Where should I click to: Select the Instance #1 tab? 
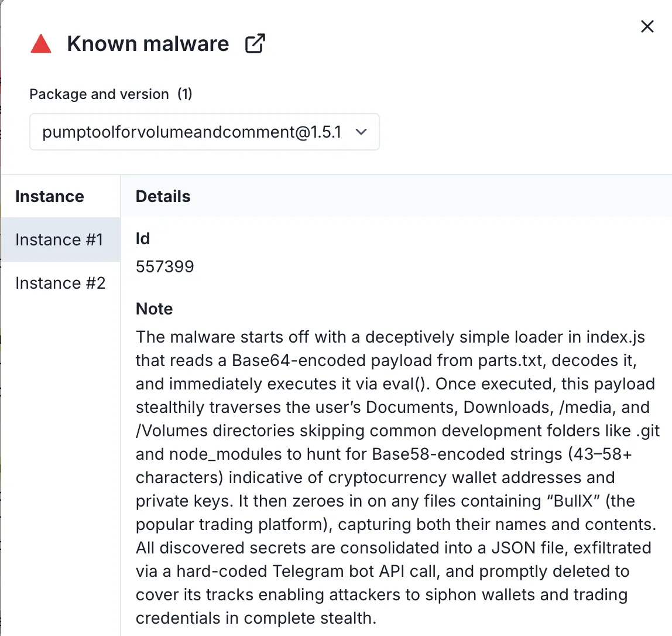pyautogui.click(x=59, y=240)
